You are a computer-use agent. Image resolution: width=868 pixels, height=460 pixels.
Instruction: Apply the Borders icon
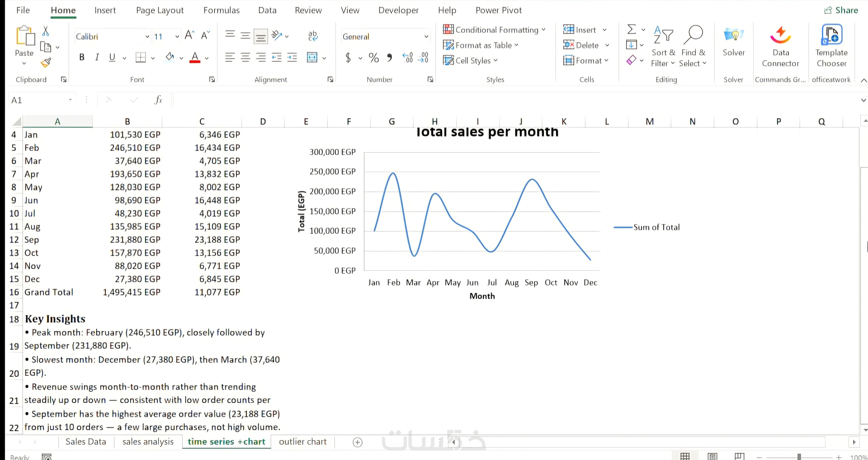click(141, 57)
